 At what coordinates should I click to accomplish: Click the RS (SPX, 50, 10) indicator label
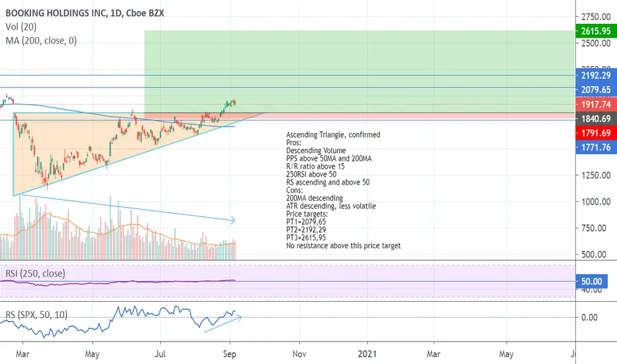coord(36,315)
